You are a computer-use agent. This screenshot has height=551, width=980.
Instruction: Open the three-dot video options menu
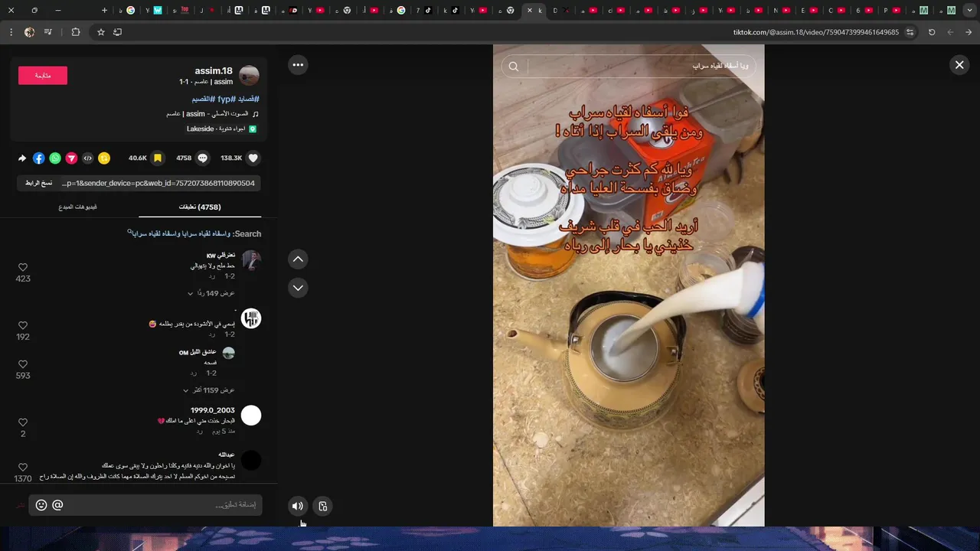point(298,65)
